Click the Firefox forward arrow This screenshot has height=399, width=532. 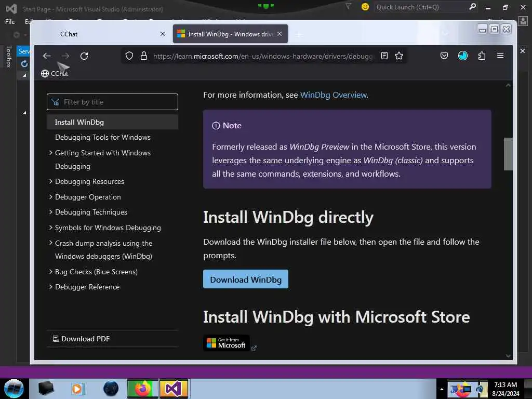(x=66, y=56)
